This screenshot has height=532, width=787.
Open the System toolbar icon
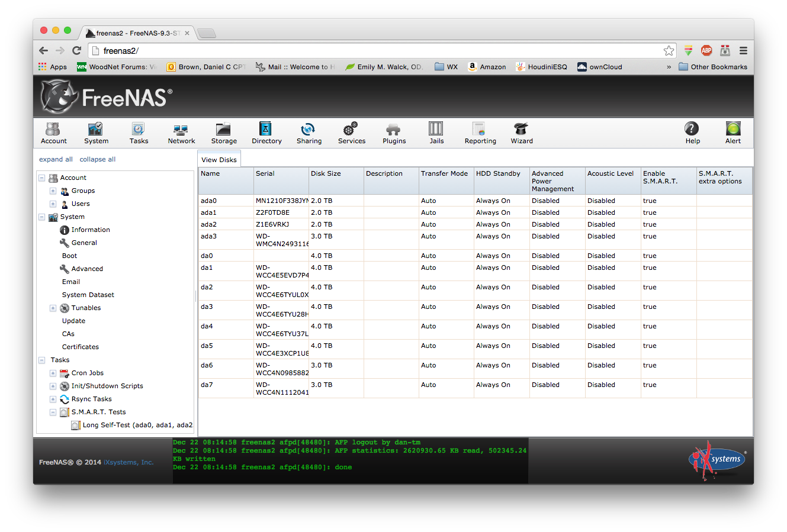[96, 133]
